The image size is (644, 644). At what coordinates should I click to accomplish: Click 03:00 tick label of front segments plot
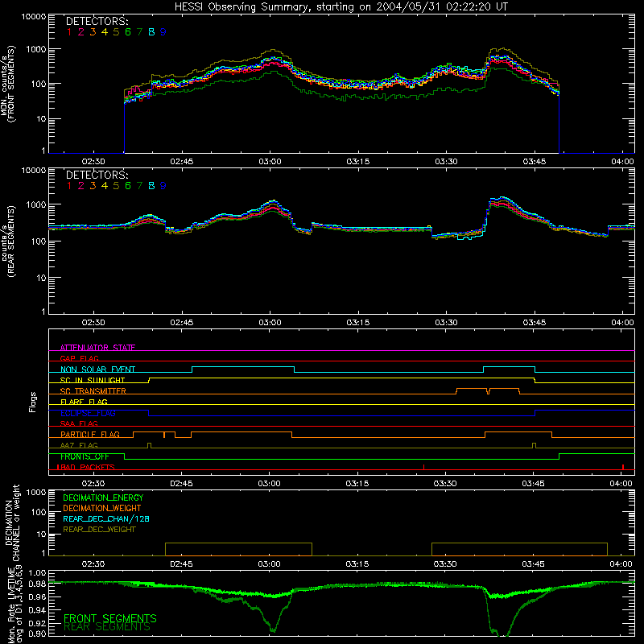tap(270, 162)
